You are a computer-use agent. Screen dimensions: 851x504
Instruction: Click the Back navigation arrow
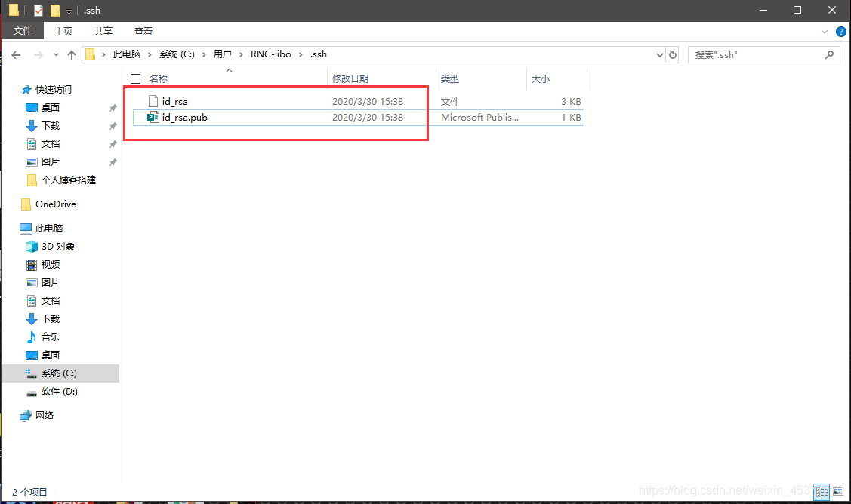coord(16,55)
